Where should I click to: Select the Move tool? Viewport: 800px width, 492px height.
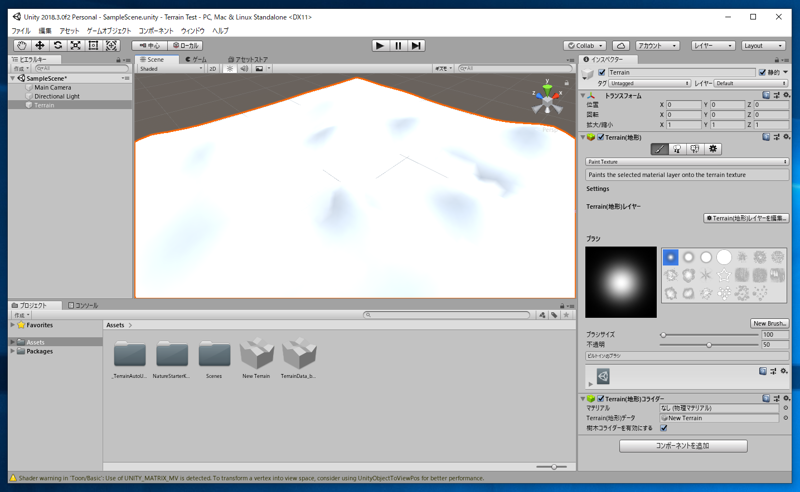point(39,45)
